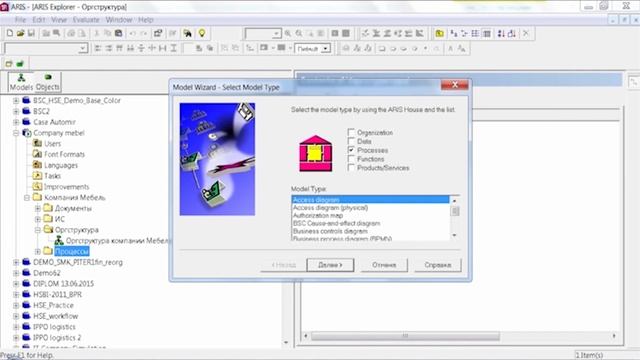Switch to the Objects tab
Screen dimensions: 640x360
[48, 82]
